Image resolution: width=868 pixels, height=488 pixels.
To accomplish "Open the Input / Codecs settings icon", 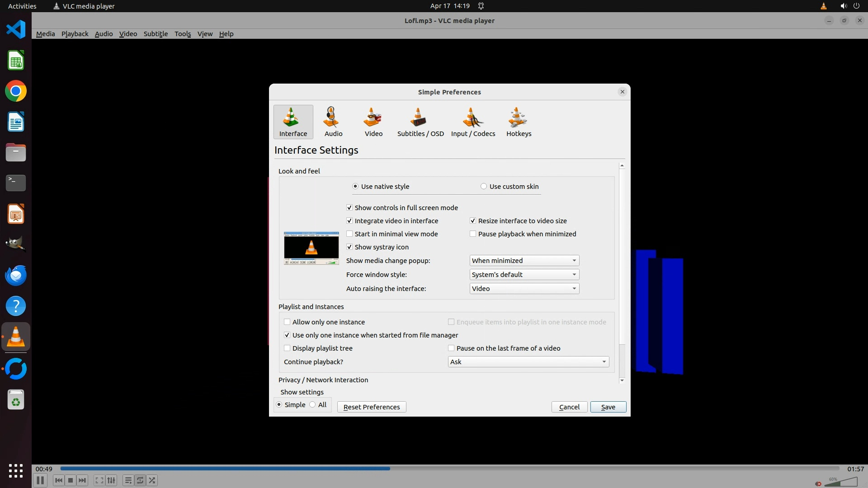I will point(473,122).
